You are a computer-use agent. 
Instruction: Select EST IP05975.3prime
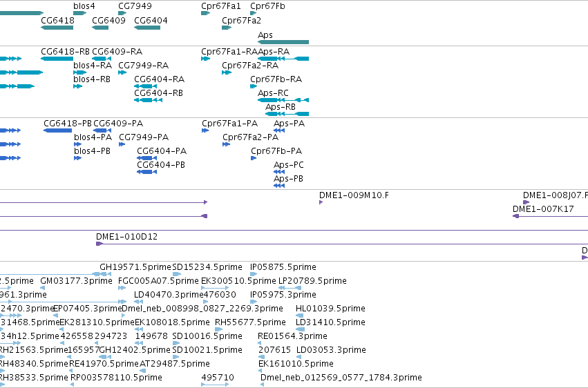point(283,295)
